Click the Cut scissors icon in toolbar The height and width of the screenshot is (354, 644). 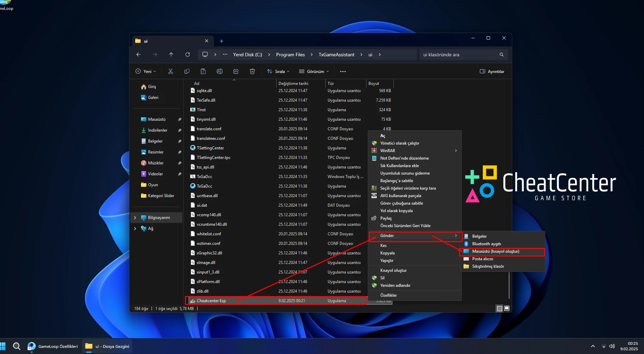point(171,71)
